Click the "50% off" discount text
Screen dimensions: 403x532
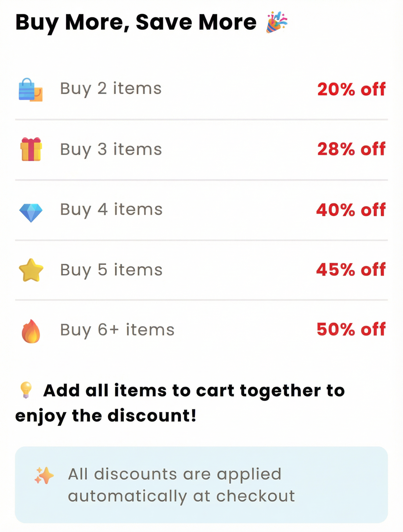(351, 329)
